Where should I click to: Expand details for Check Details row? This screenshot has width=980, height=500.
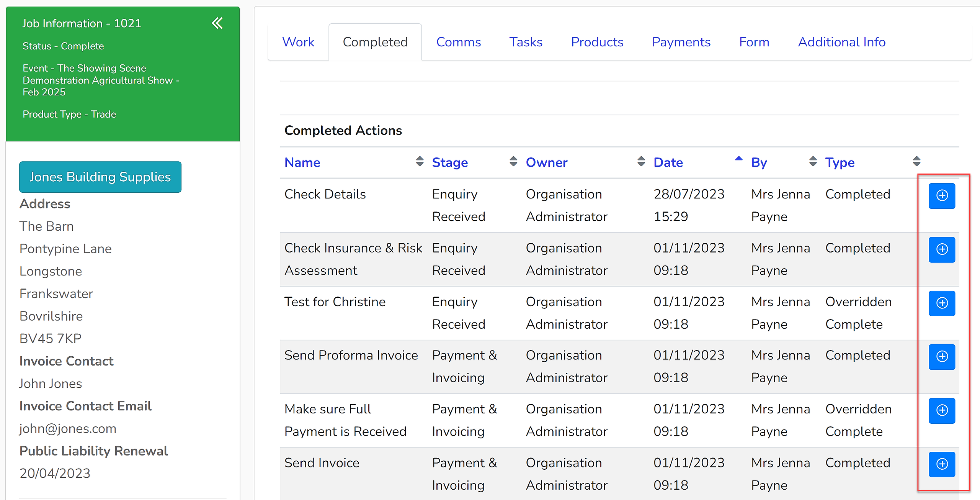point(942,196)
